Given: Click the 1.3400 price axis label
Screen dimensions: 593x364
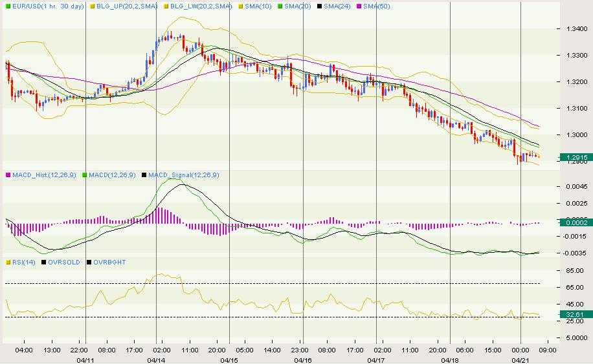Looking at the screenshot, I should pos(577,28).
